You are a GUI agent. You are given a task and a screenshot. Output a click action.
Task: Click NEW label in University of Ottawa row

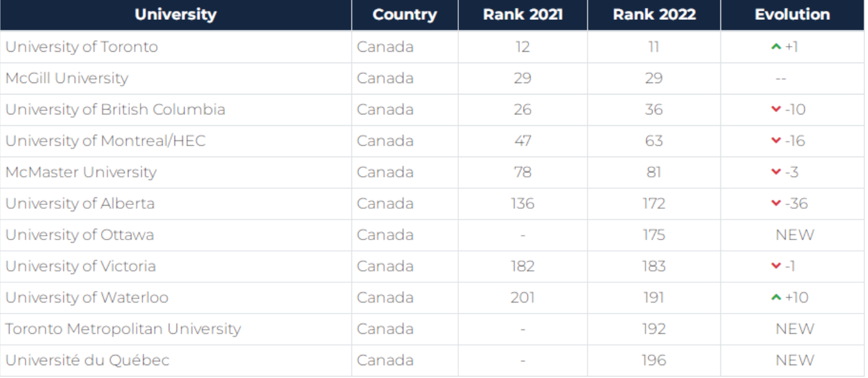[794, 235]
